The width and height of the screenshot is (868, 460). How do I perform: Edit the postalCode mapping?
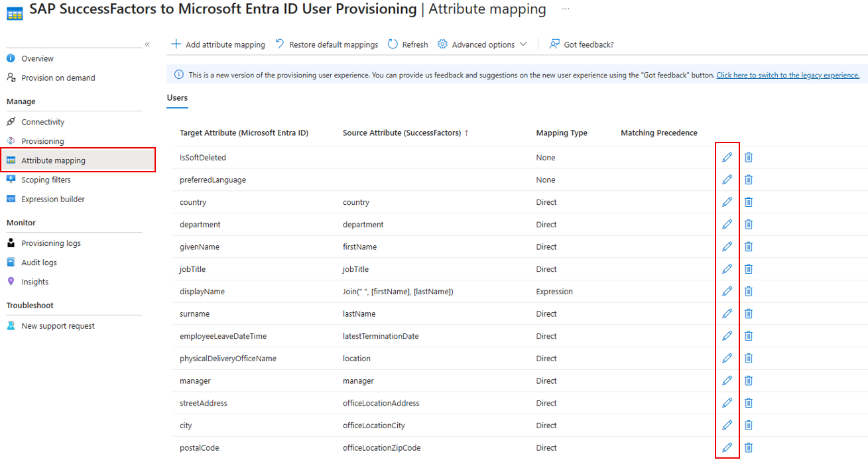click(x=727, y=447)
